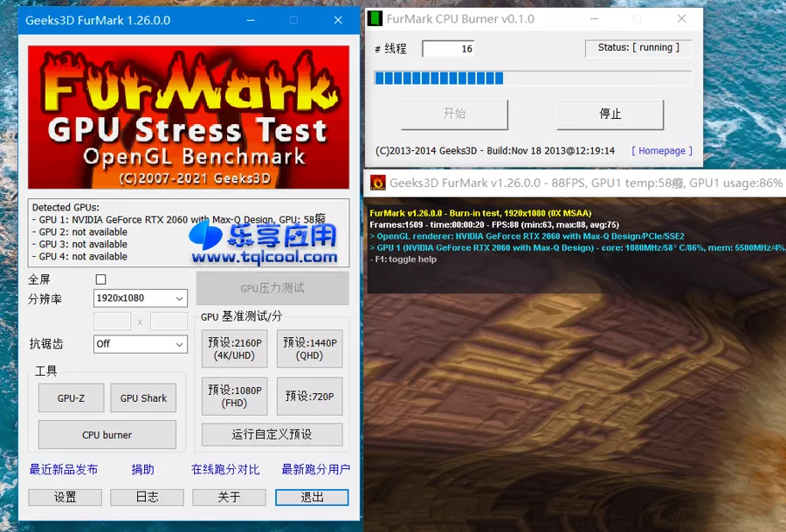Open the Homepage link in CPU Burner
The height and width of the screenshot is (532, 786).
point(661,151)
